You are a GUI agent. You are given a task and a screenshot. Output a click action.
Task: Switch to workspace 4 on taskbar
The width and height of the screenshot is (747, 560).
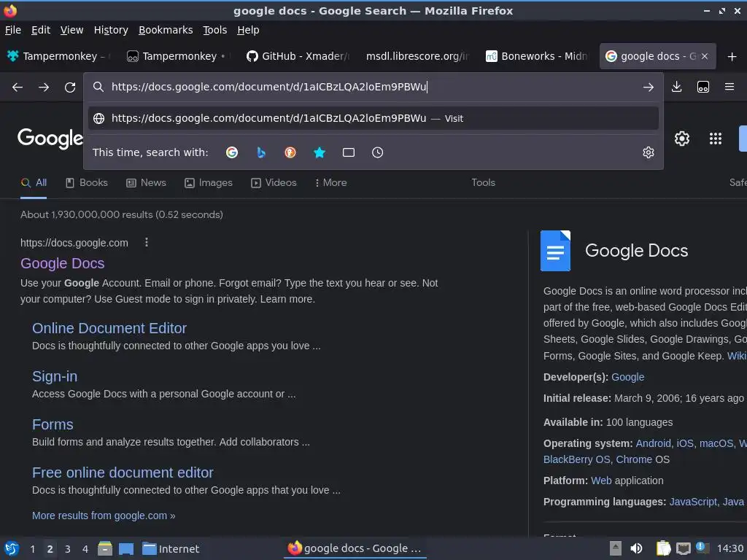coord(85,549)
